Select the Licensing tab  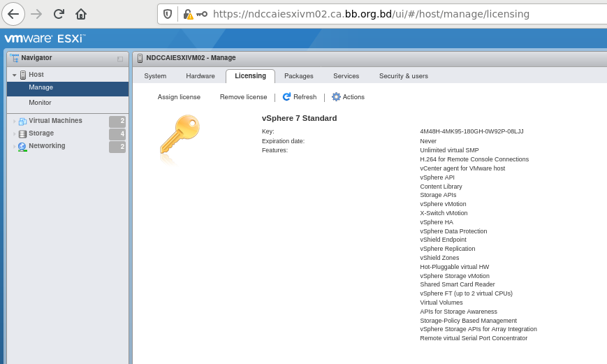point(250,76)
